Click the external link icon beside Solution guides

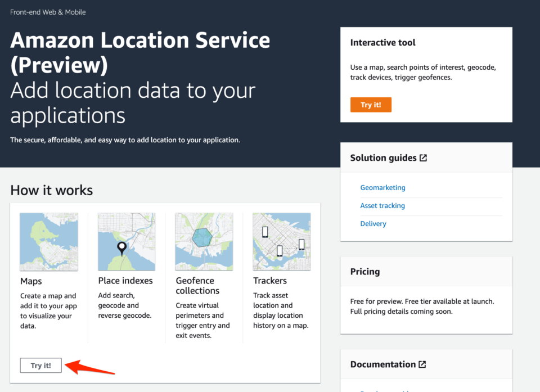coord(424,157)
